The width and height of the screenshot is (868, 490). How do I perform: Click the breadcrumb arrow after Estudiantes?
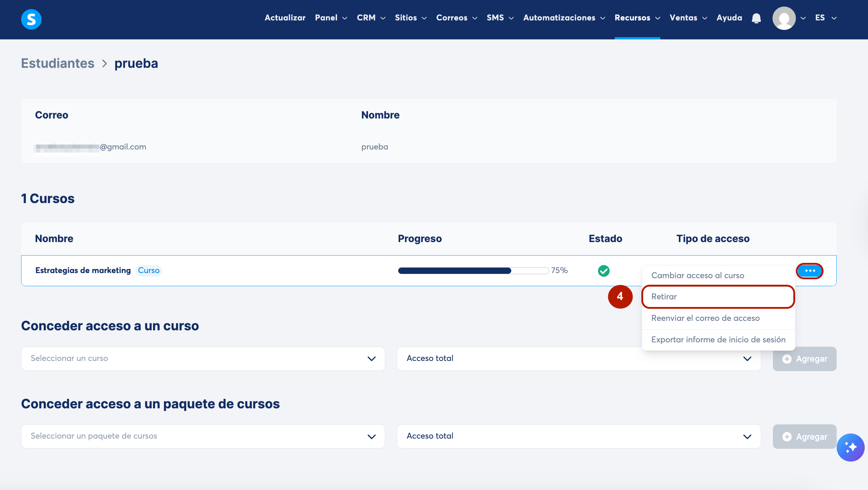(105, 64)
